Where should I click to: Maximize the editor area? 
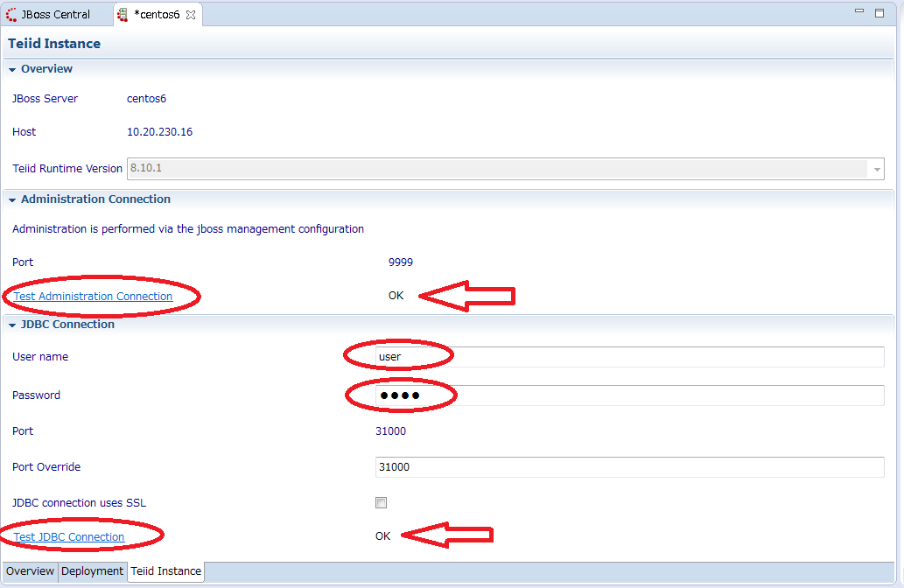tap(879, 12)
